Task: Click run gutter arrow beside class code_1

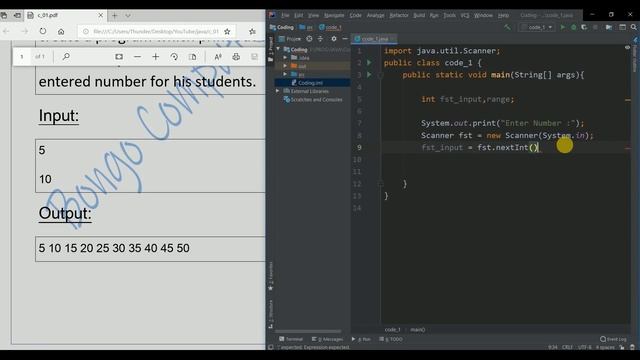Action: (369, 63)
